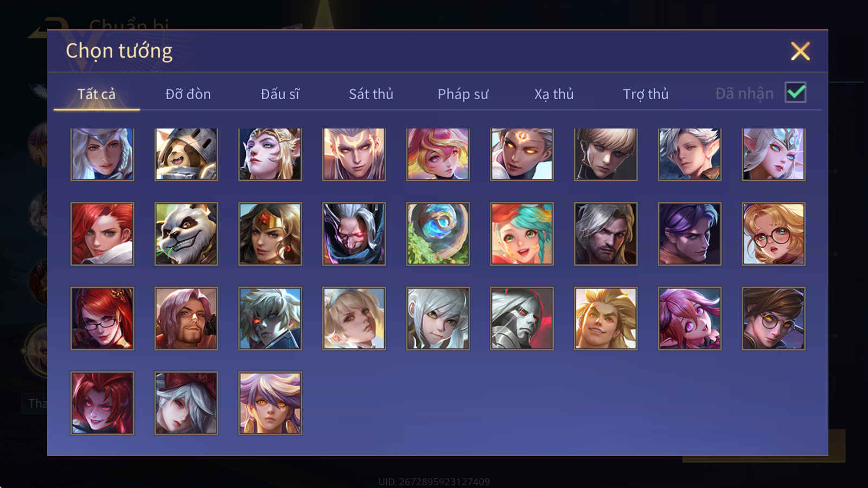Open the Trợ thủ tab
Image resolution: width=868 pixels, height=488 pixels.
(646, 94)
